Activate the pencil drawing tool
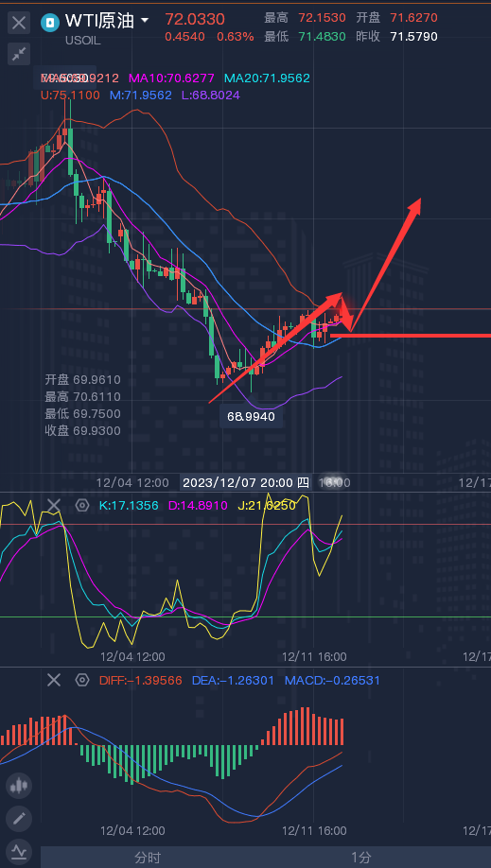 click(x=20, y=818)
